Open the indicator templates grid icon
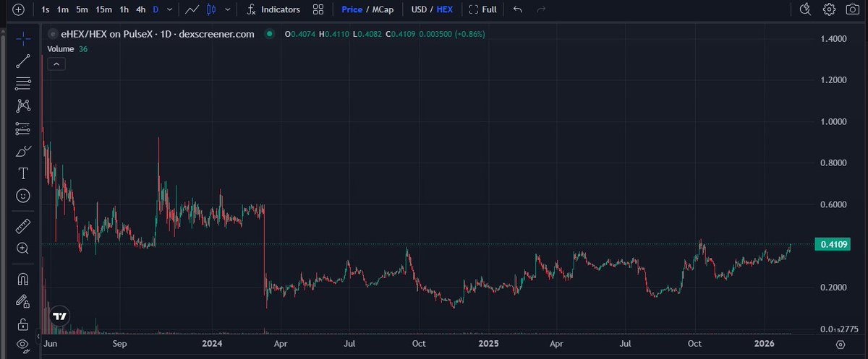The height and width of the screenshot is (359, 868). (318, 10)
